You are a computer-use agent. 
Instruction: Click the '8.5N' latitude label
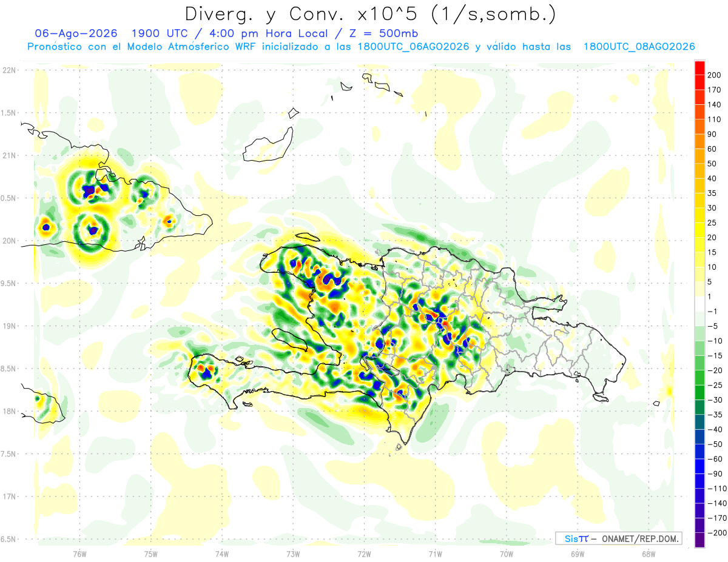coord(8,369)
